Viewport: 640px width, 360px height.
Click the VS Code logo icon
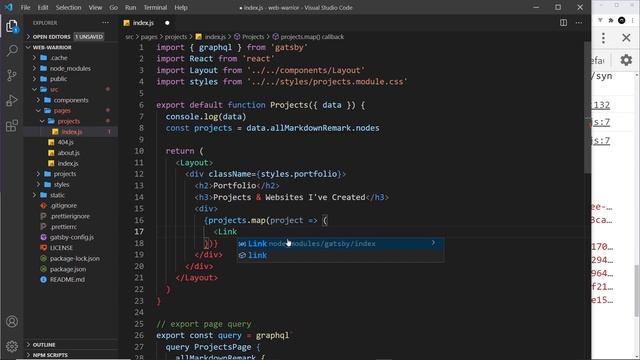coord(9,7)
